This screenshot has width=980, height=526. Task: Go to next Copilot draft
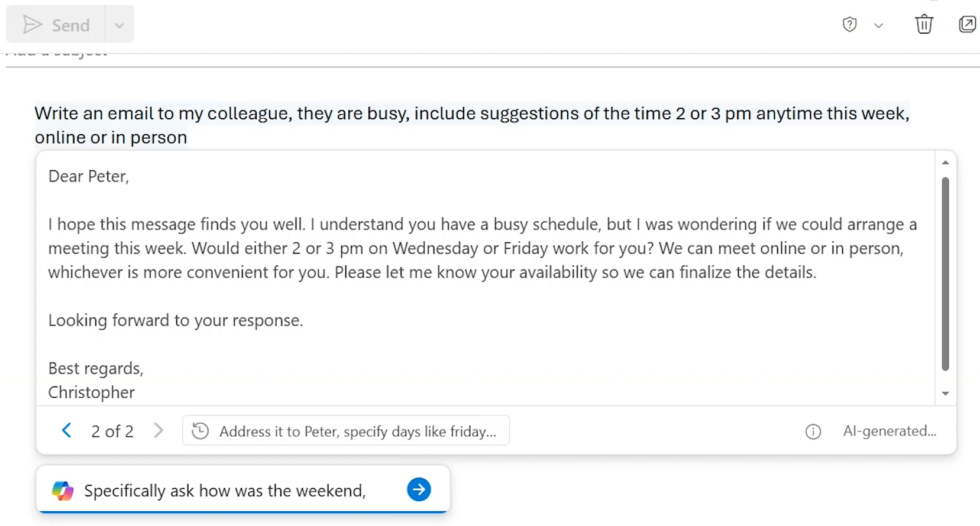point(158,431)
